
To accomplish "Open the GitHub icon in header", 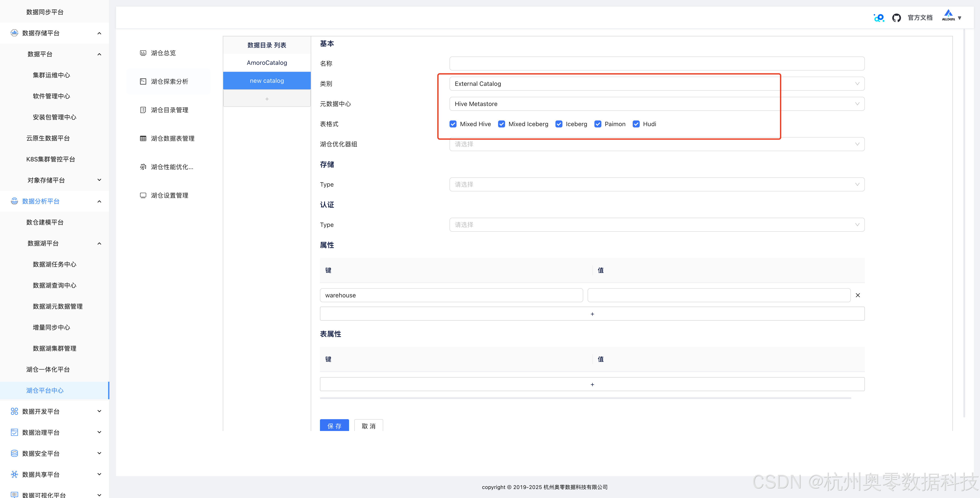I will tap(896, 18).
